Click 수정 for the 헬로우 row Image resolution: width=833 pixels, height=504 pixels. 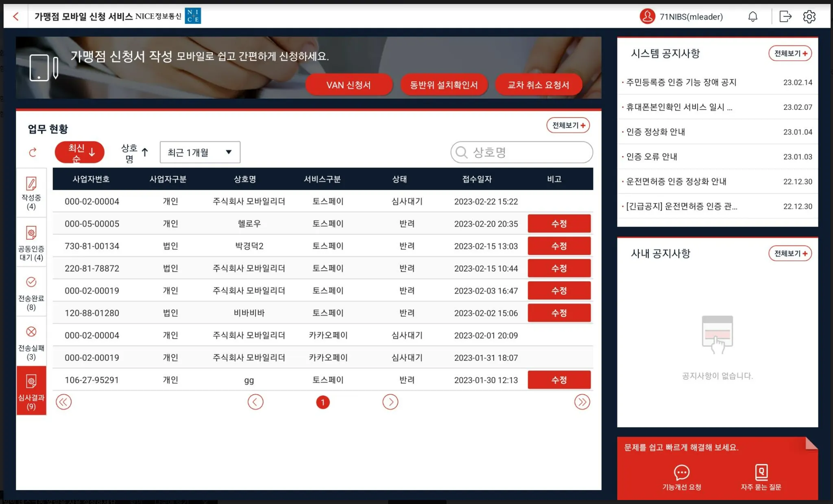[559, 224]
